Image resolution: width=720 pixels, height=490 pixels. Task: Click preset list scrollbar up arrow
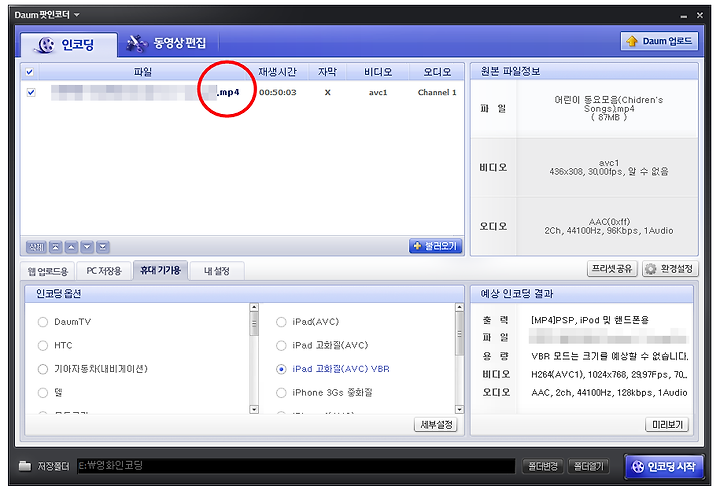tap(459, 307)
